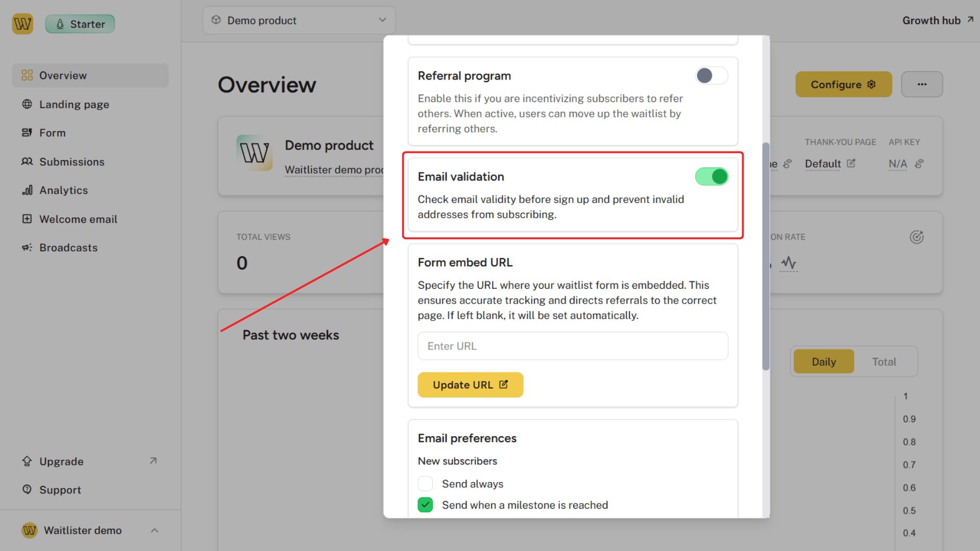Go to the Form section
Image resolution: width=980 pixels, height=551 pixels.
(x=90, y=133)
